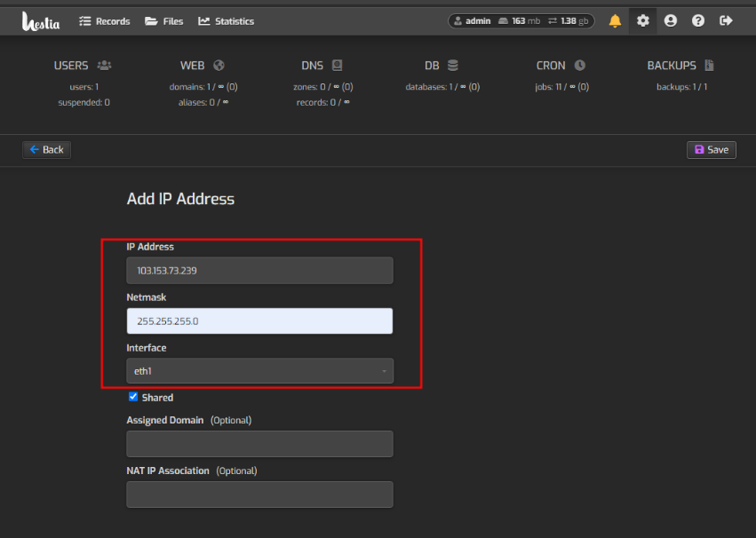The width and height of the screenshot is (756, 538).
Task: Open notifications bell icon
Action: tap(615, 20)
